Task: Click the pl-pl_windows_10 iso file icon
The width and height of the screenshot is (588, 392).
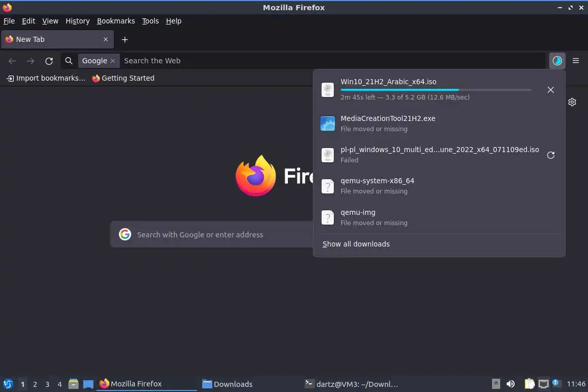Action: click(x=327, y=155)
